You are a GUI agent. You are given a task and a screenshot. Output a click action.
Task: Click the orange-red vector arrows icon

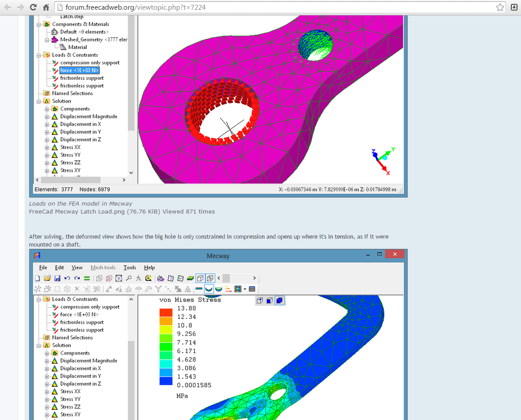pos(228,289)
